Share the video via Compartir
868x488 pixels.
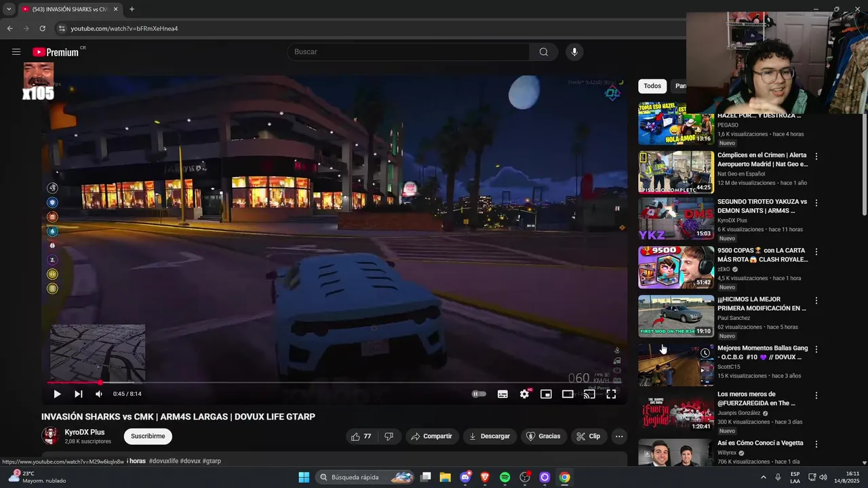tap(432, 436)
